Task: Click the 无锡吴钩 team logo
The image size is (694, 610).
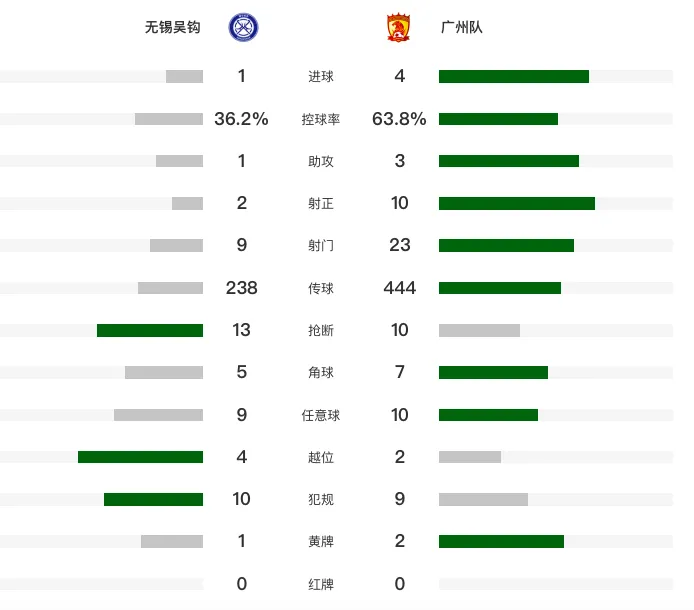Action: click(x=243, y=27)
